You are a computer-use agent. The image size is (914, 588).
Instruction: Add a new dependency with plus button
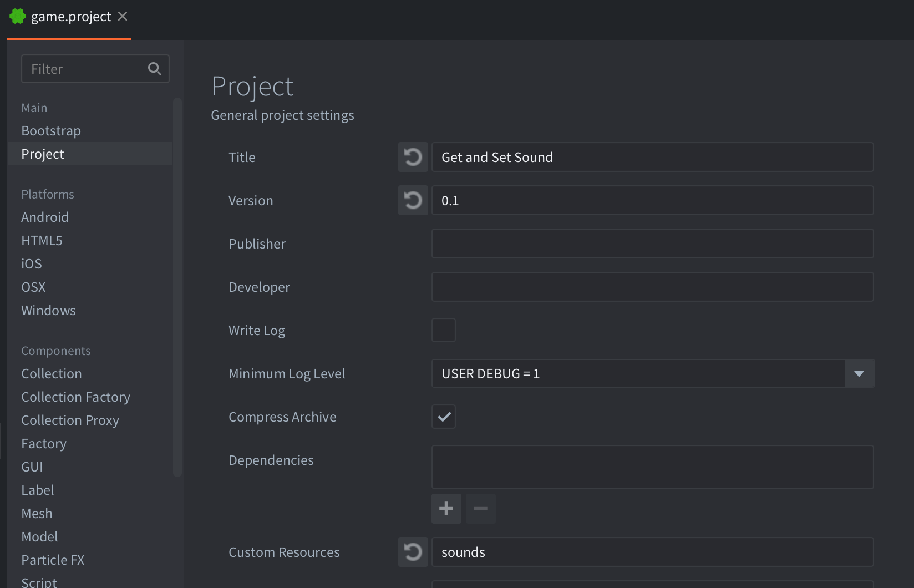(446, 509)
